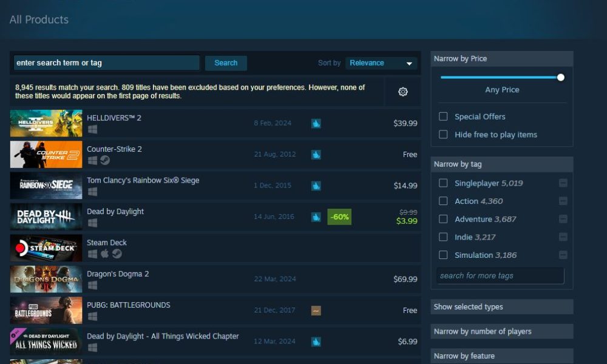Click Windows icon under Steam Deck
The height and width of the screenshot is (364, 607).
pos(92,254)
